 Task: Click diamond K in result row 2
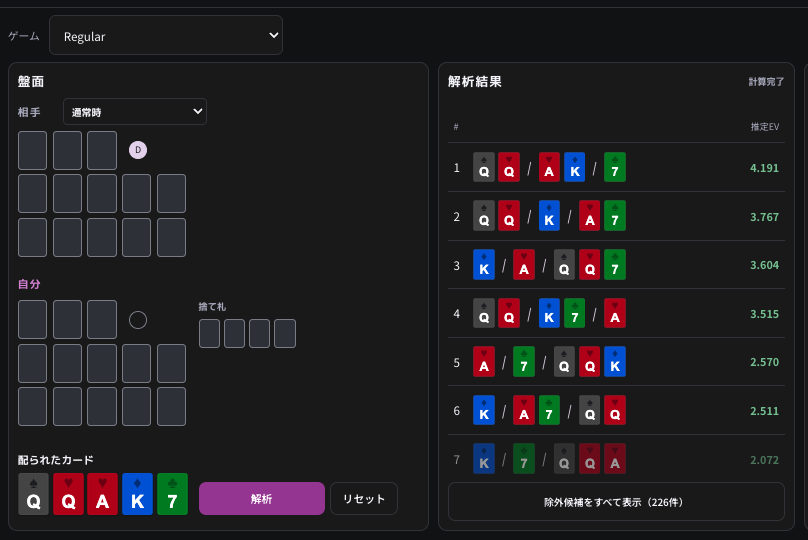click(549, 215)
